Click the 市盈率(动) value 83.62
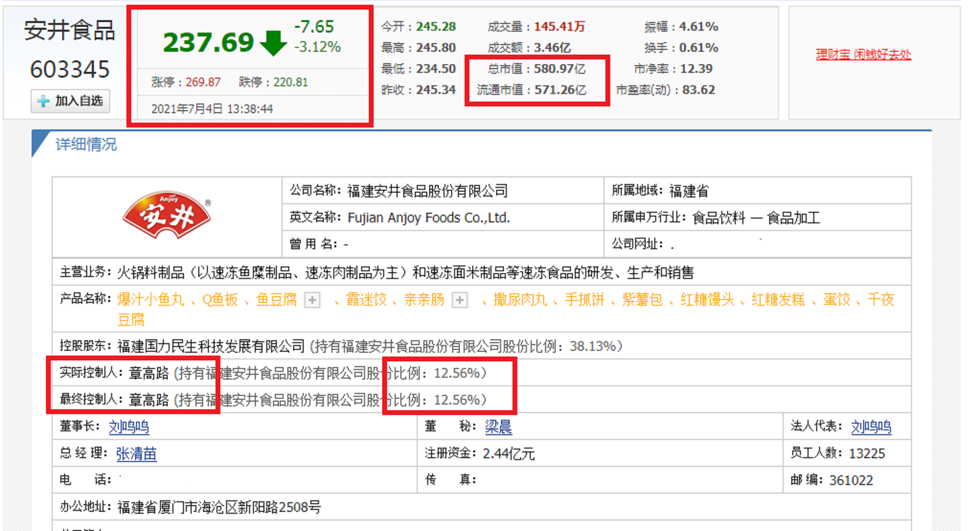 (x=698, y=90)
